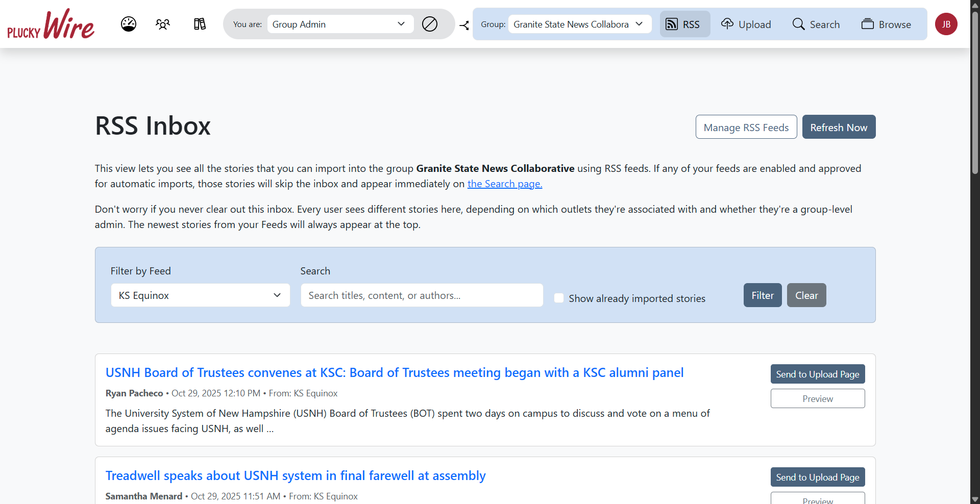Focus the search titles input field

[x=422, y=295]
